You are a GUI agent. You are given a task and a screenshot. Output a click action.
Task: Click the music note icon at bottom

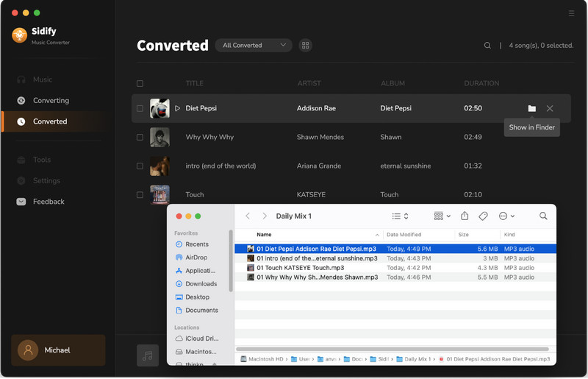point(148,355)
